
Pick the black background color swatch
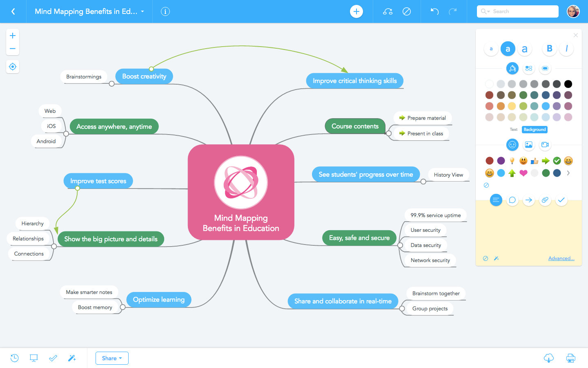568,84
